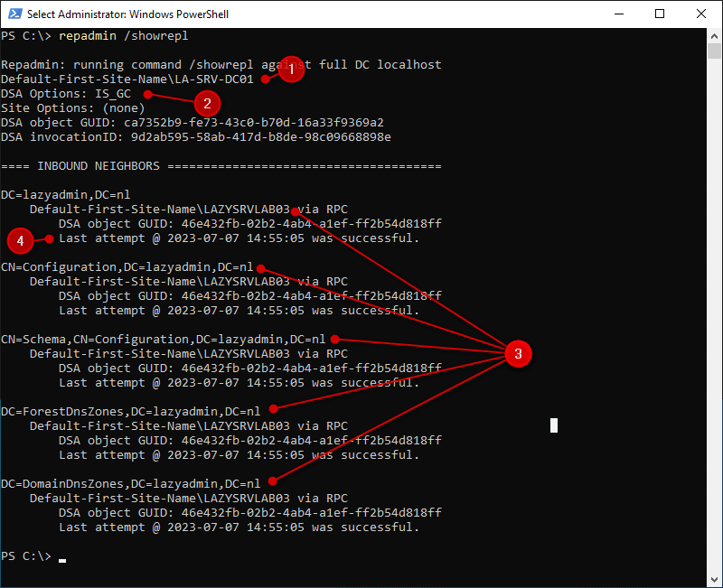Maximize the PowerShell window
This screenshot has width=723, height=588.
(660, 14)
